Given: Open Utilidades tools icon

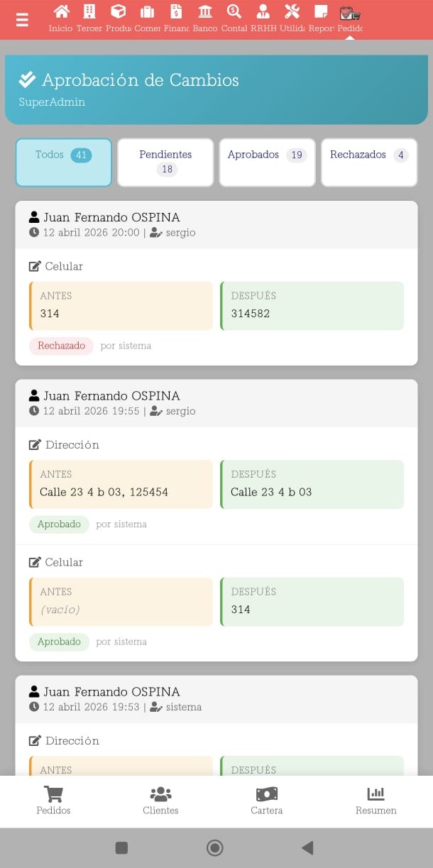Looking at the screenshot, I should [x=292, y=12].
